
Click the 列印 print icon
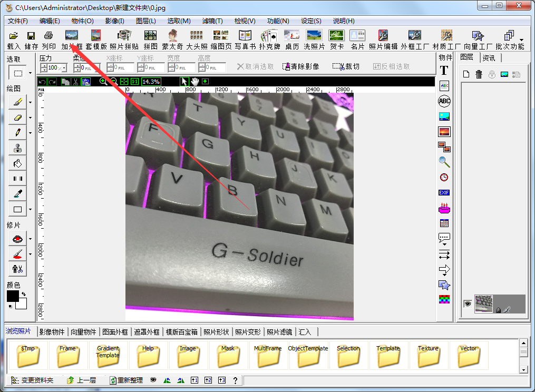pos(48,40)
